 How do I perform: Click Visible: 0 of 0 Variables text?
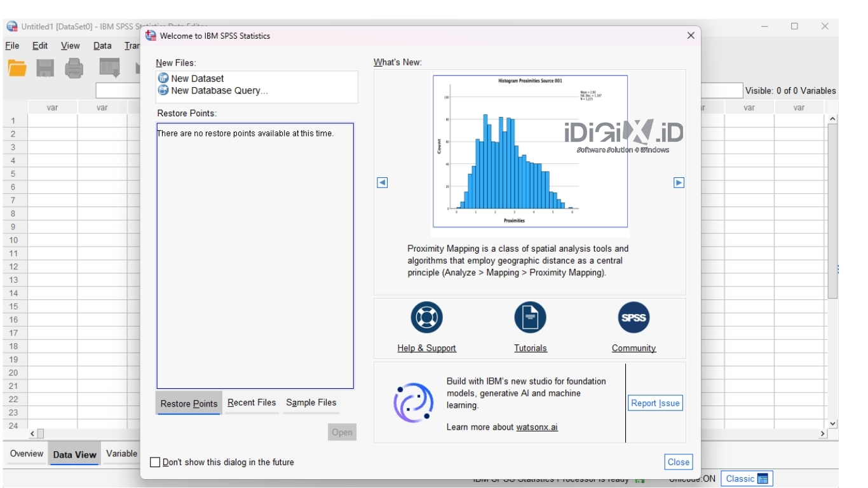tap(790, 91)
